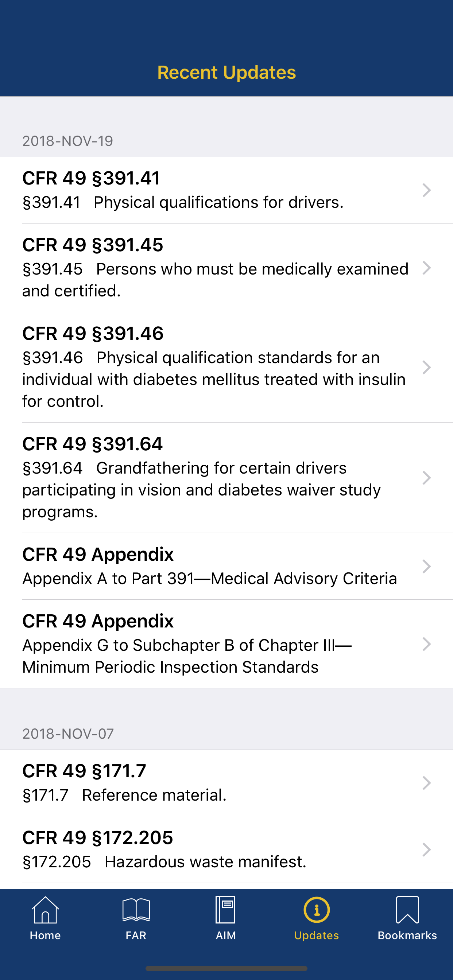Tap chevron beside §391.64 Grandfathering entry
The height and width of the screenshot is (980, 453).
point(427,478)
